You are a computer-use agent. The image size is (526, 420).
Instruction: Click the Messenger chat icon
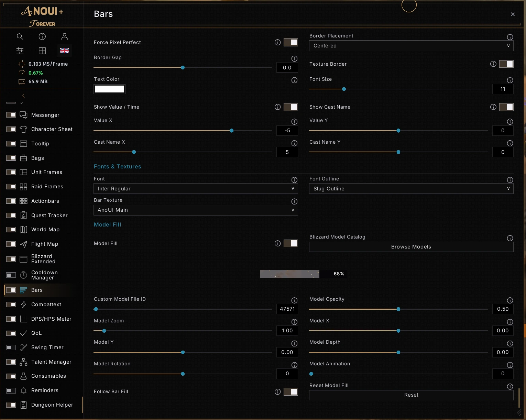(23, 115)
